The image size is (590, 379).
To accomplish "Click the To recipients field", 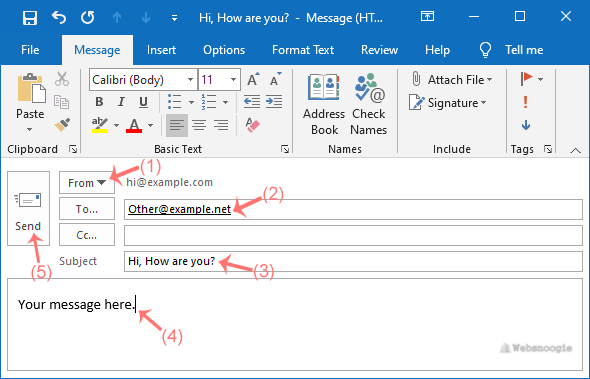I will click(x=353, y=209).
